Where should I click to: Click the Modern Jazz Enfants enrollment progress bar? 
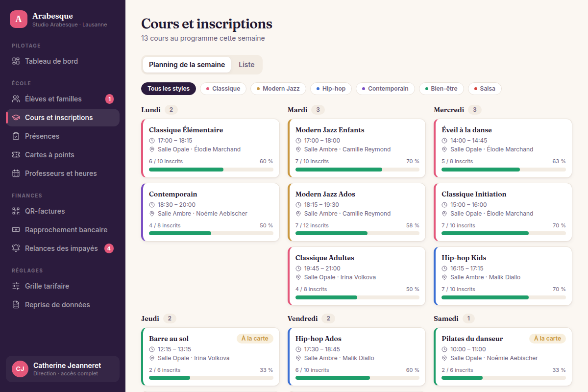tap(357, 170)
